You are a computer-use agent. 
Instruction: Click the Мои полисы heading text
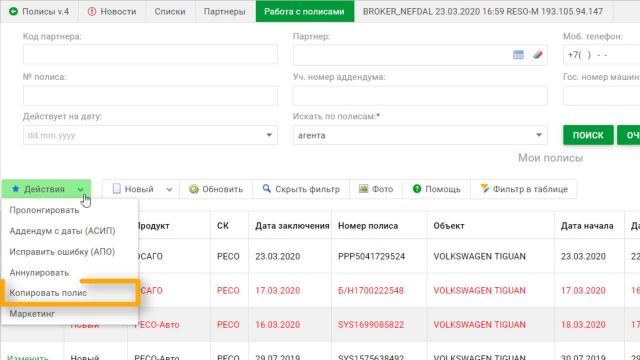(x=550, y=158)
